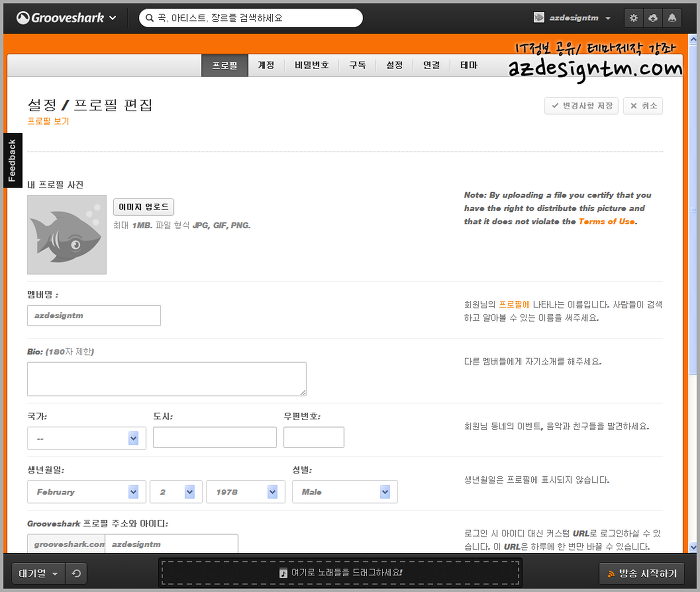
Task: Switch to the 연결 tab
Action: coord(431,65)
